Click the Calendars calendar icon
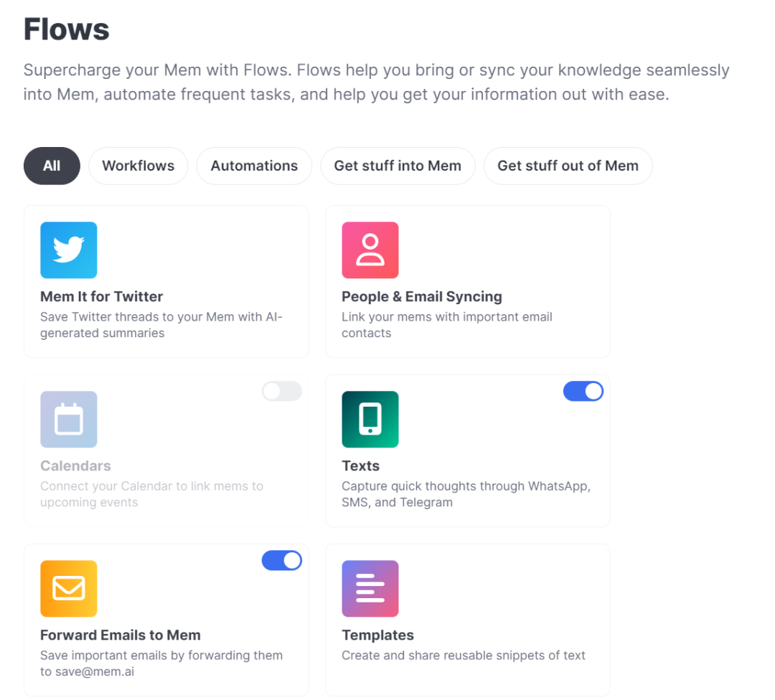This screenshot has width=775, height=700. (69, 419)
